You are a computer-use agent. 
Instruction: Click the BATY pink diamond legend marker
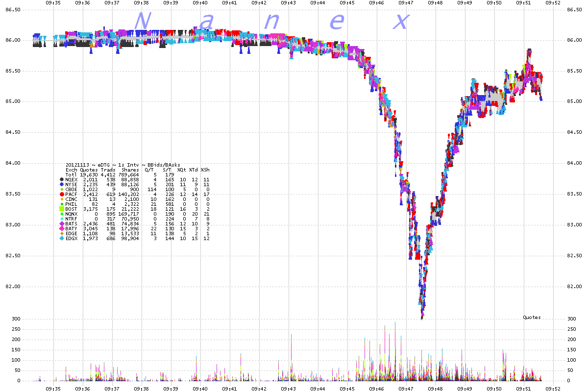pos(62,228)
